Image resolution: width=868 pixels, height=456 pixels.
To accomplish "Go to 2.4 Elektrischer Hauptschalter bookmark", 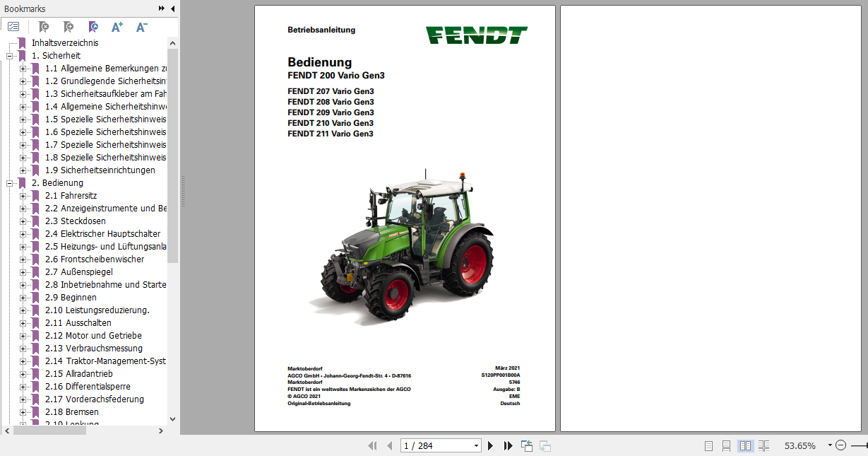I will click(x=102, y=234).
